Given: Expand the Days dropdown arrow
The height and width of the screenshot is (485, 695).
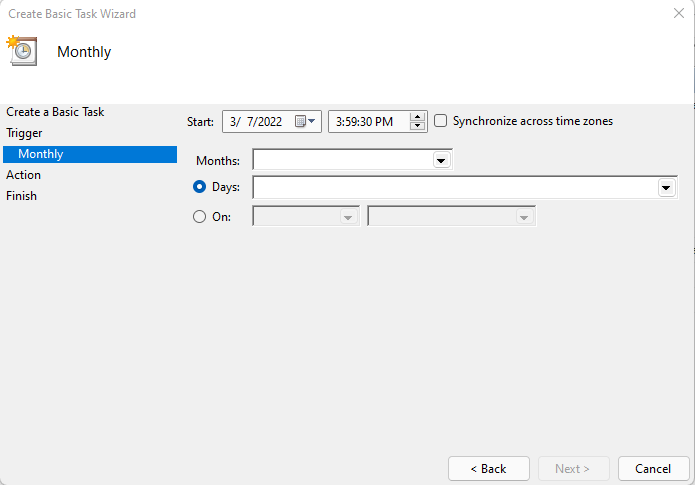Looking at the screenshot, I should (x=666, y=188).
